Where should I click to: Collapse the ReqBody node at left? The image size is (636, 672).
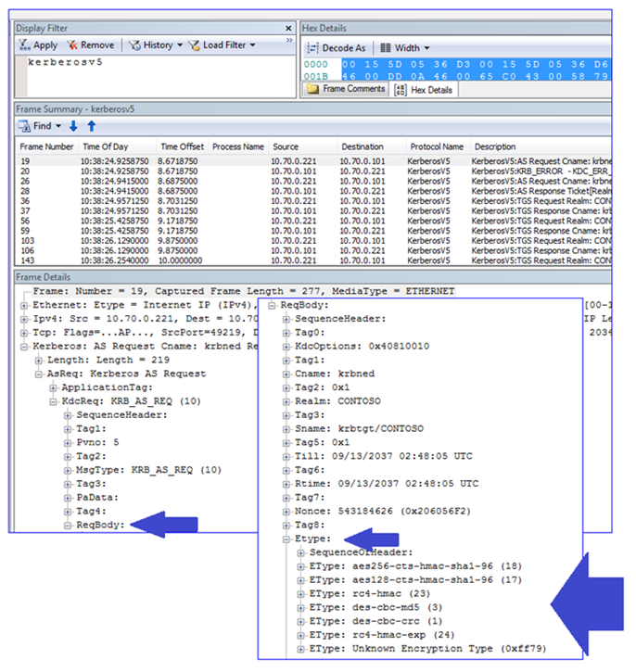[x=68, y=525]
